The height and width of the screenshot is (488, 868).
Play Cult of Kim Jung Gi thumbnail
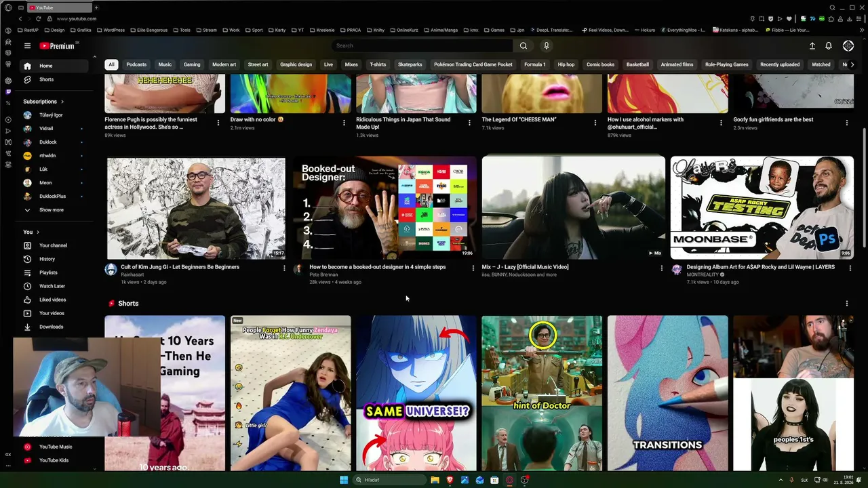[x=196, y=207]
